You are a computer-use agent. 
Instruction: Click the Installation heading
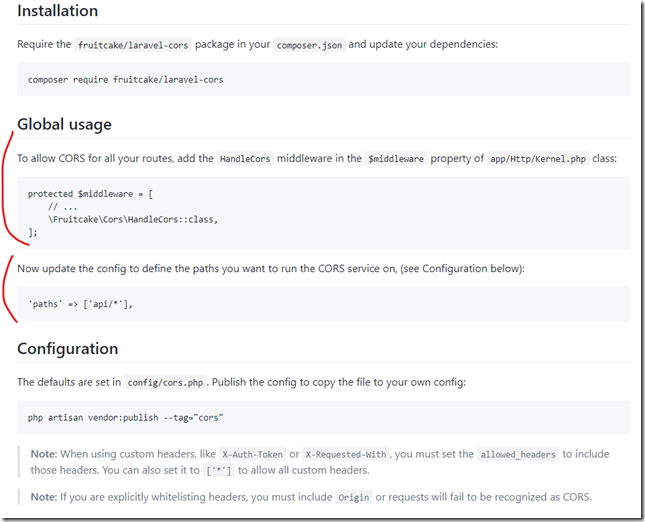[x=57, y=11]
